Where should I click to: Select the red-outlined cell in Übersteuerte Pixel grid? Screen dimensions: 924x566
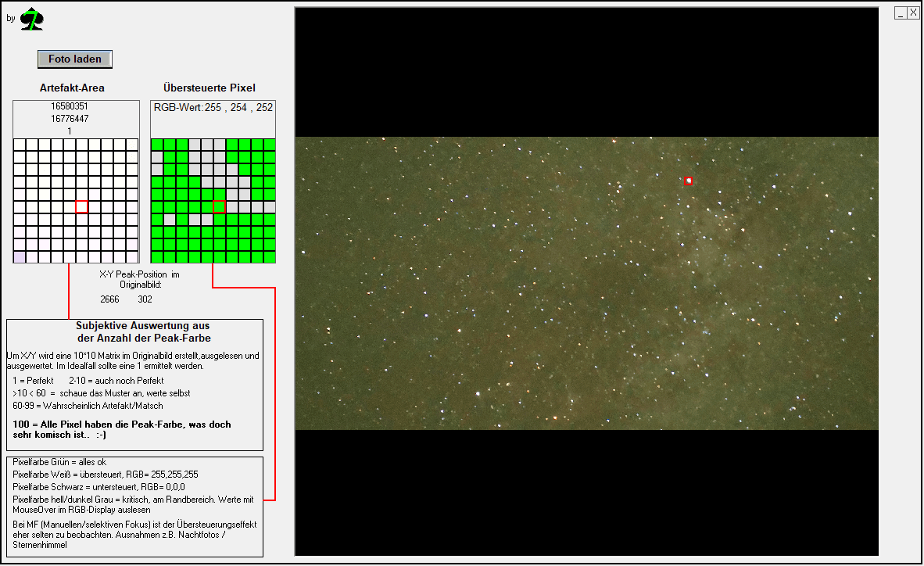219,206
